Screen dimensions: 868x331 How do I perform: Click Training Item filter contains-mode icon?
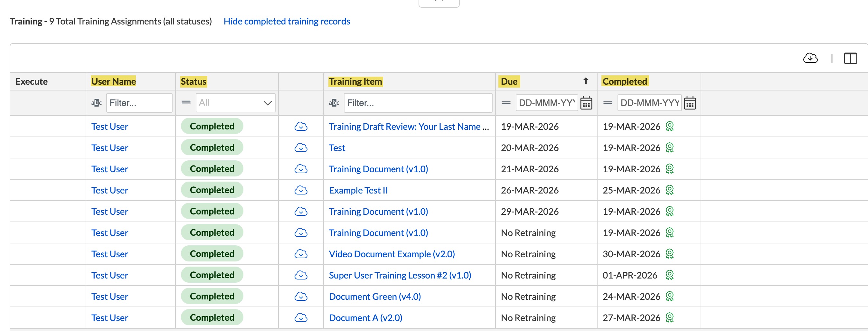(x=334, y=103)
